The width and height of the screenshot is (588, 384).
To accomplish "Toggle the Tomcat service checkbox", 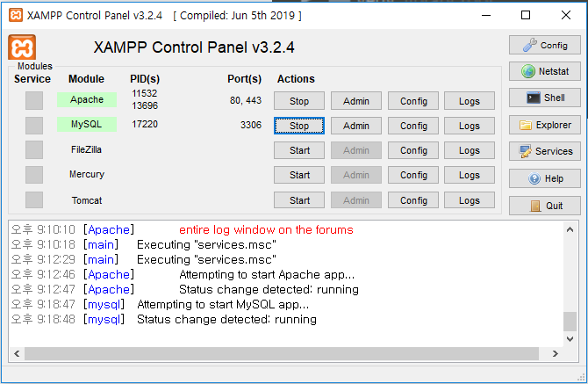I will tap(34, 200).
